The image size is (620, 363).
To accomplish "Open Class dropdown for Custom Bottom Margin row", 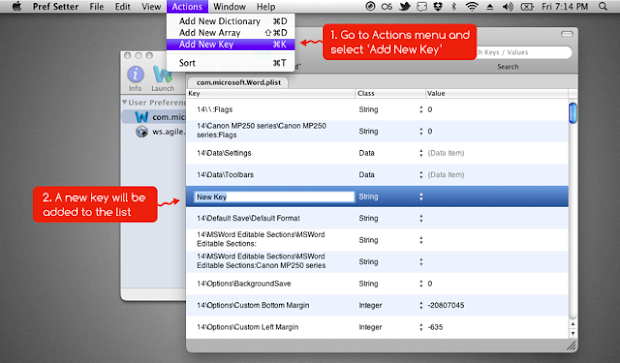I will coord(421,305).
